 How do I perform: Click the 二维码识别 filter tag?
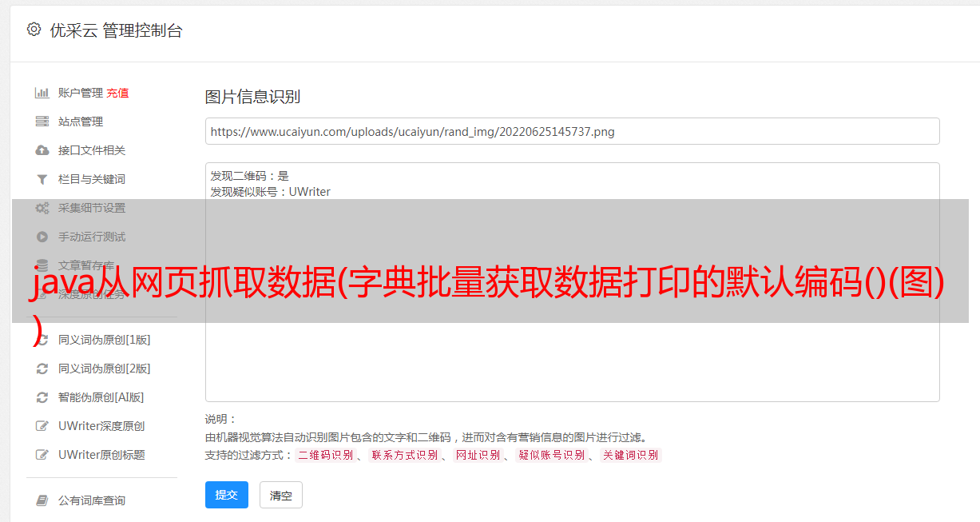point(325,455)
